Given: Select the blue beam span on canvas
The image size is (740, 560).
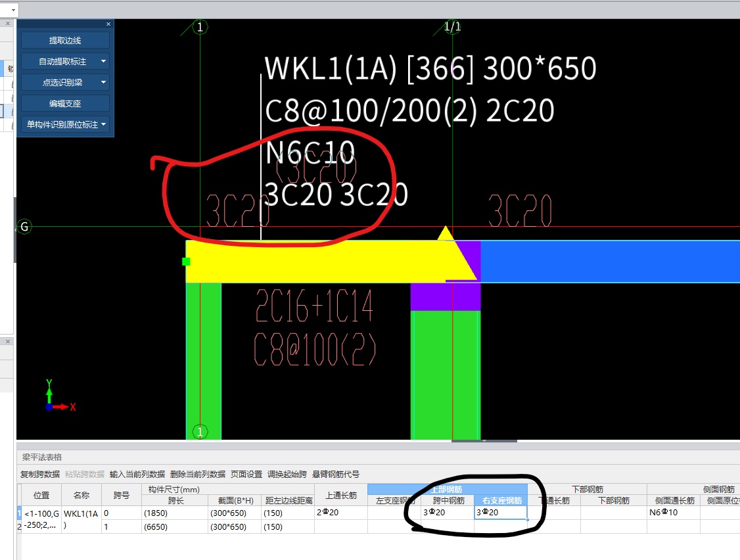Looking at the screenshot, I should pyautogui.click(x=610, y=262).
